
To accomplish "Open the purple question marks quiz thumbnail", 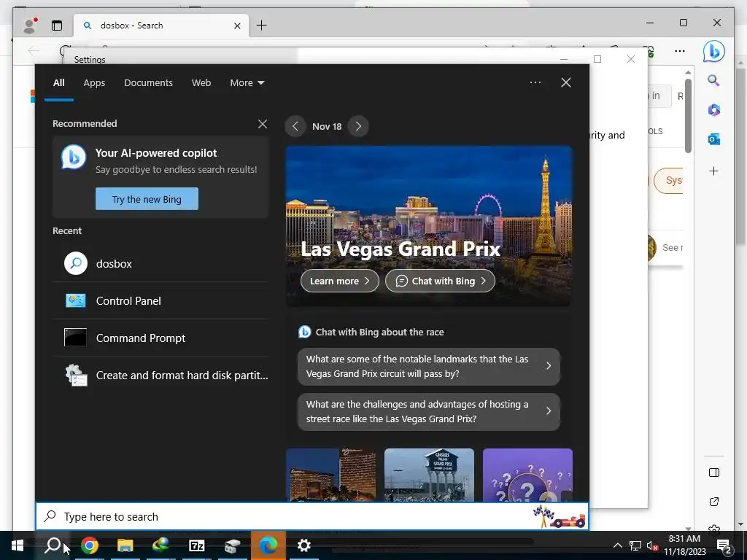I will 527,475.
